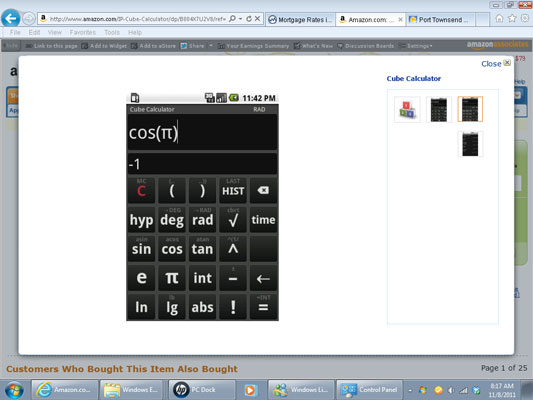Viewport: 533px width, 400px height.
Task: Click the HIST key on calculator
Action: (x=233, y=190)
